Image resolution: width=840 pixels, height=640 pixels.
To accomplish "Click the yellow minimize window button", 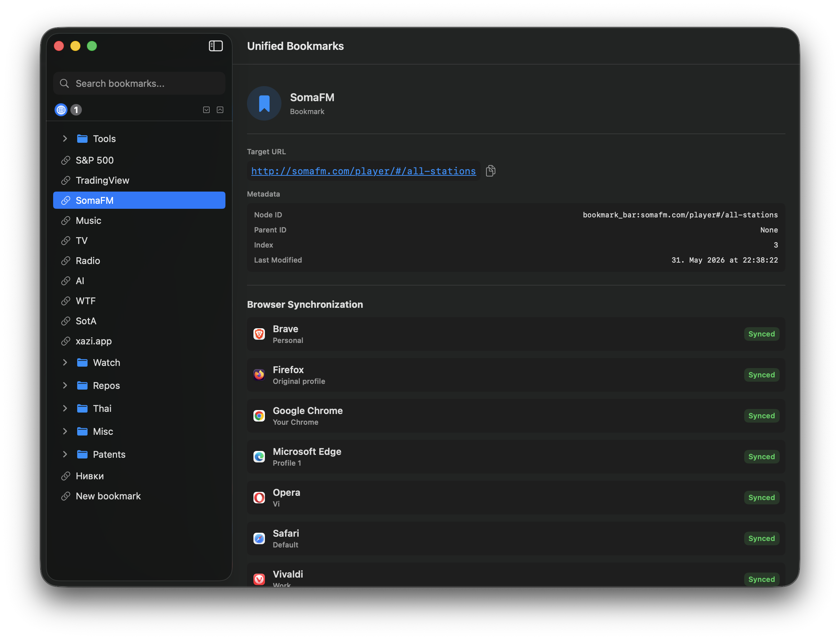I will point(75,46).
